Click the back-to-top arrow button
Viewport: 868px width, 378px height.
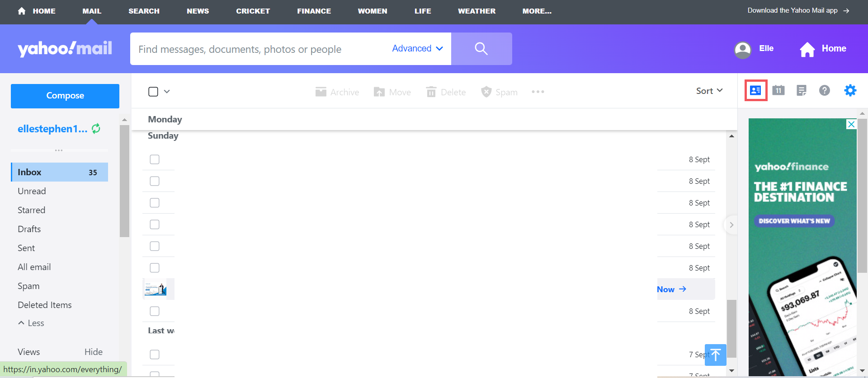(716, 355)
